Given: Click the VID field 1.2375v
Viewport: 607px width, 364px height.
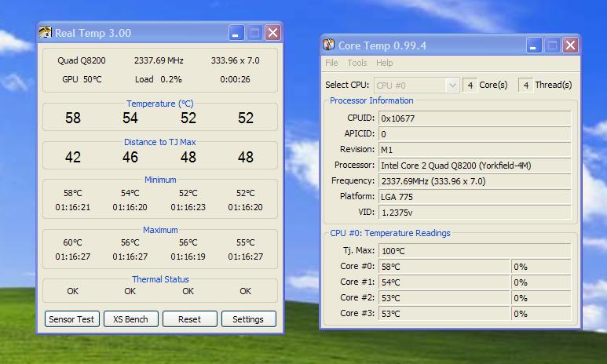Looking at the screenshot, I should pyautogui.click(x=474, y=213).
